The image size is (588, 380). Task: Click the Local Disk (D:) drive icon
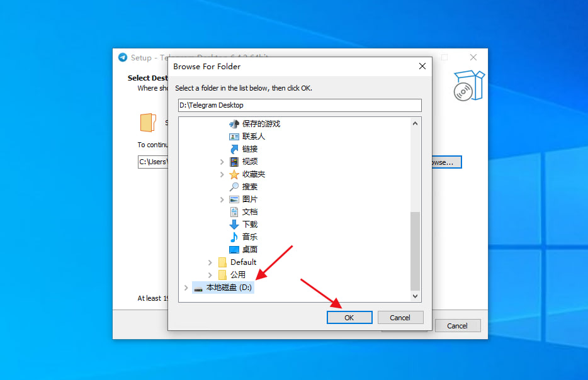tap(198, 288)
